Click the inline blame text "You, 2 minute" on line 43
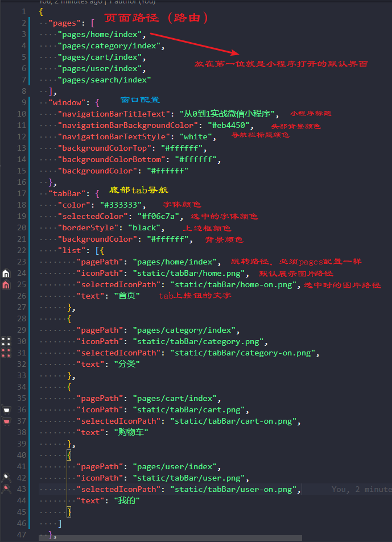 pyautogui.click(x=362, y=489)
